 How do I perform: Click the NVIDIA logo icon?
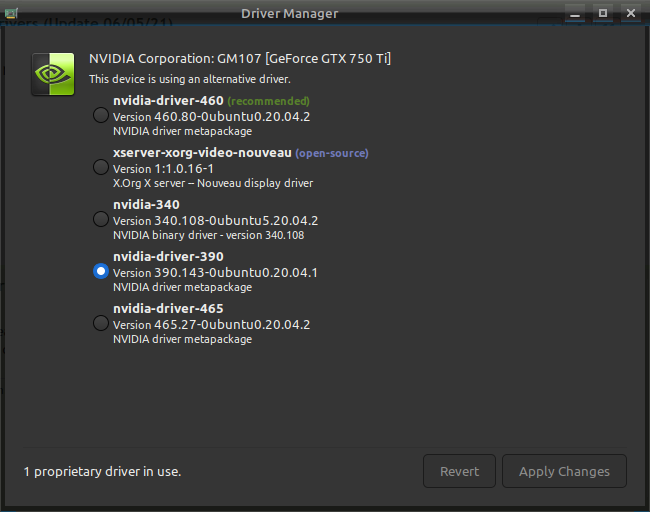(x=53, y=74)
